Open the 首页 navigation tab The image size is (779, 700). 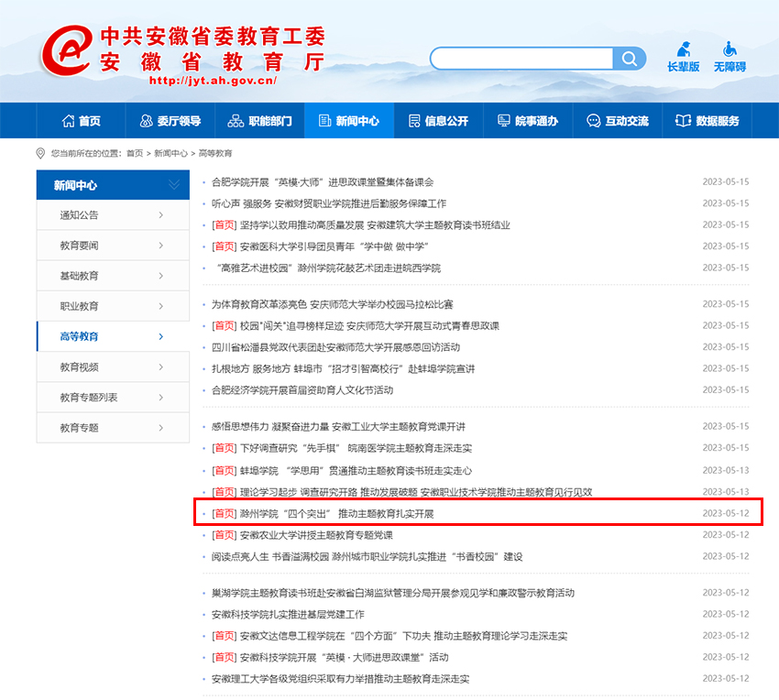click(81, 121)
